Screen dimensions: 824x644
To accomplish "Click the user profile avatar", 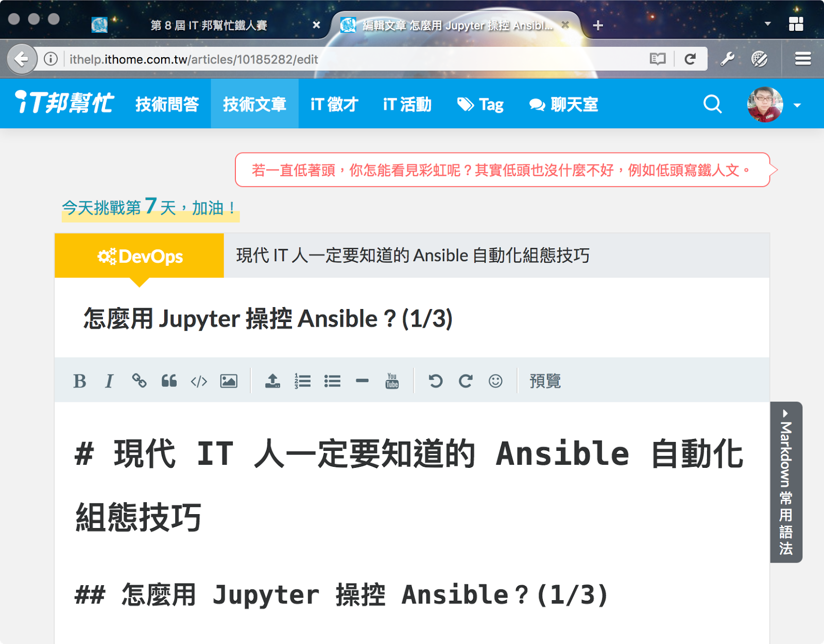I will (x=765, y=105).
